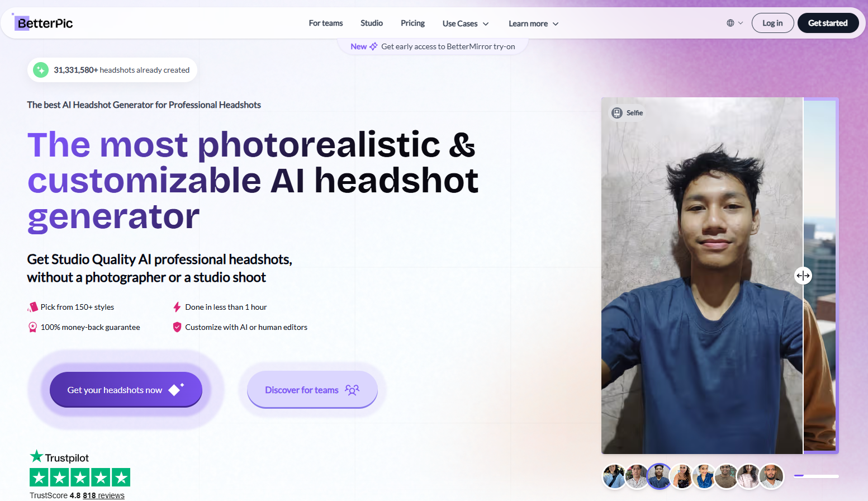Expand the Use Cases dropdown
Image resolution: width=868 pixels, height=501 pixels.
[466, 23]
